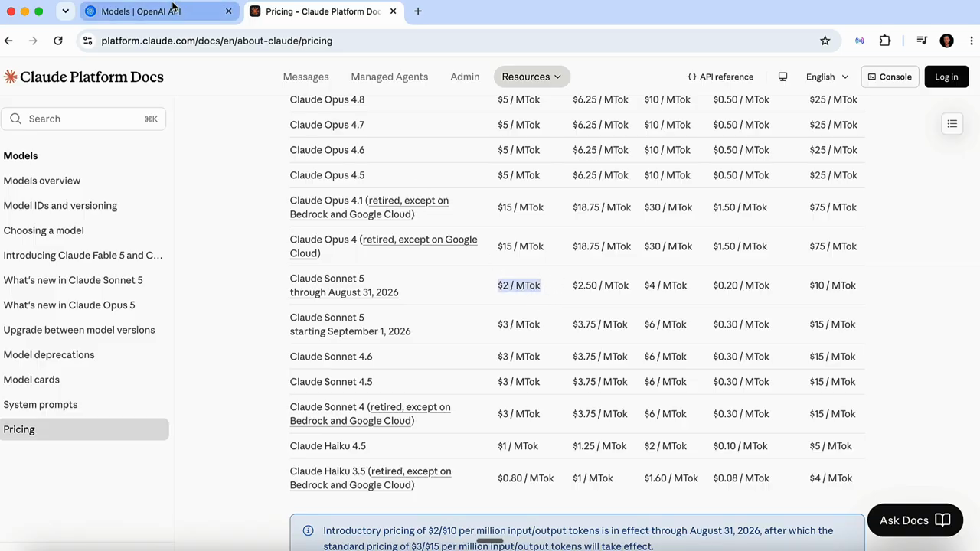This screenshot has height=551, width=980.
Task: Open Model IDs and versioning page
Action: coord(60,205)
